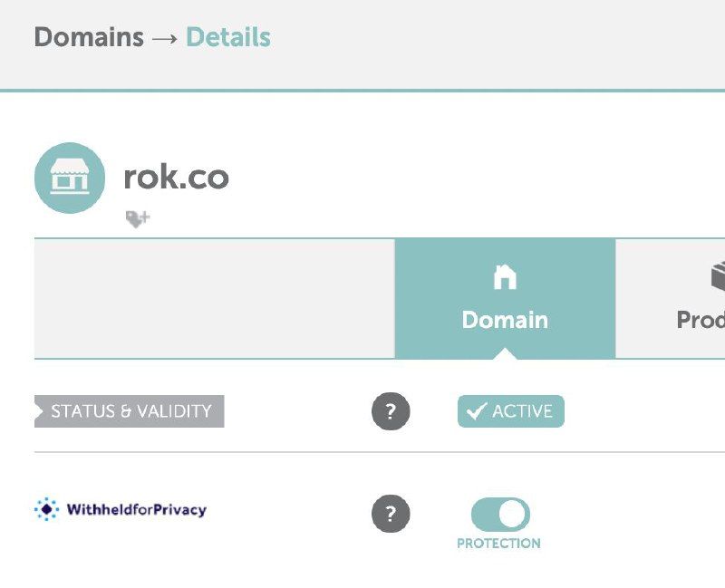Click the Details breadcrumb link
This screenshot has height=588, width=725.
pyautogui.click(x=228, y=37)
